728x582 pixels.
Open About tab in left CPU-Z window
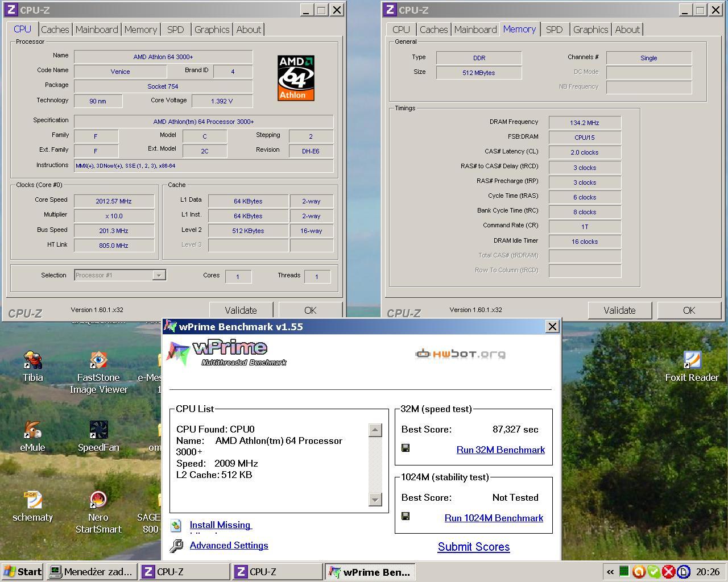coord(249,30)
